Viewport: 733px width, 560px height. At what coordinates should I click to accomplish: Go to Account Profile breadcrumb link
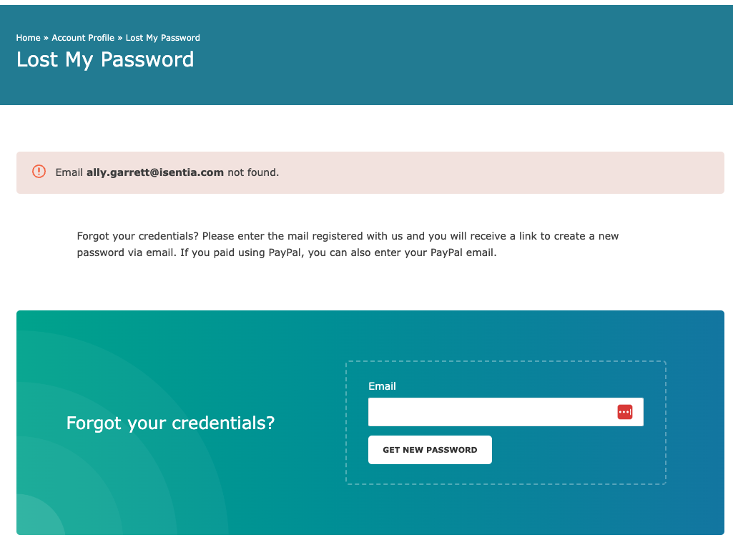coord(83,38)
